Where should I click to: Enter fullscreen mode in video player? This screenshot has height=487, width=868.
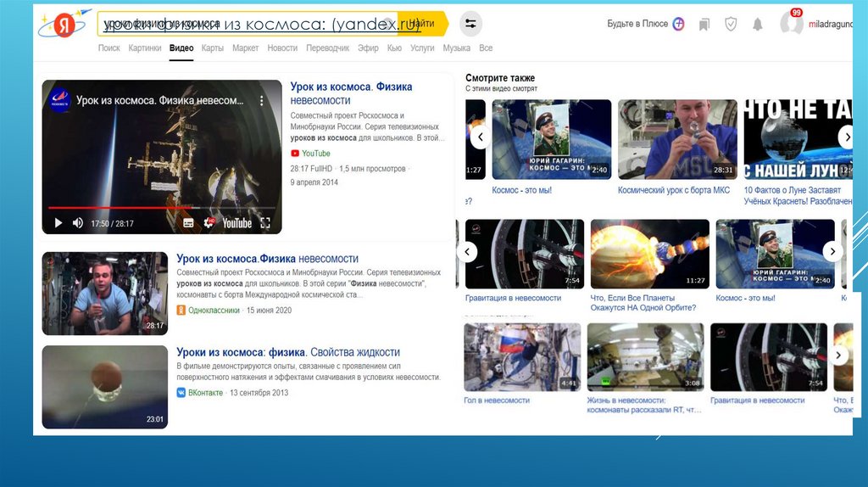(265, 223)
